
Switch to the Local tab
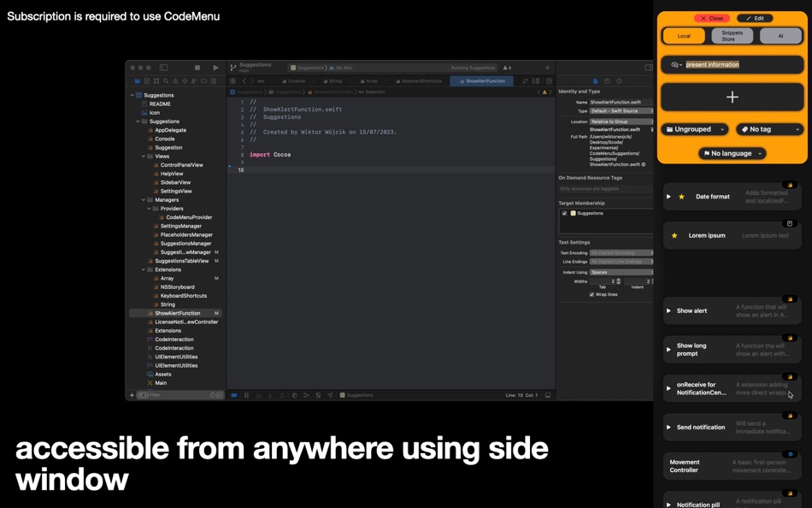(x=684, y=36)
